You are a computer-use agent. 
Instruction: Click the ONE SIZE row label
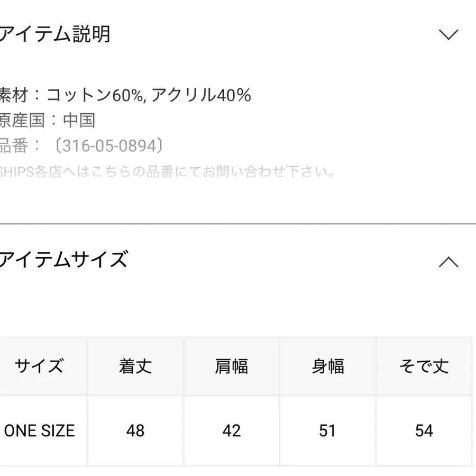(x=40, y=431)
